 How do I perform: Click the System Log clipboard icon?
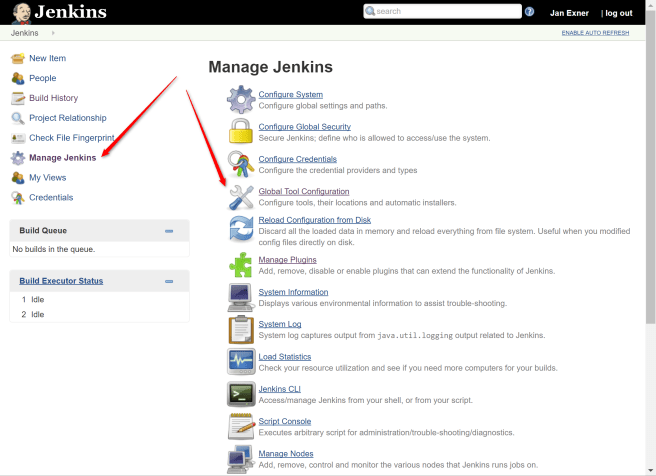pyautogui.click(x=241, y=329)
